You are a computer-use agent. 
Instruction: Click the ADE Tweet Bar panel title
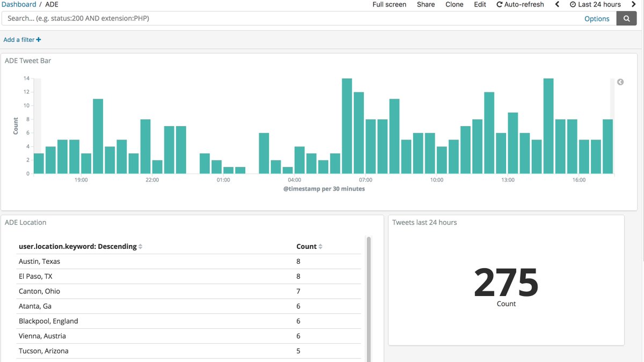(28, 61)
